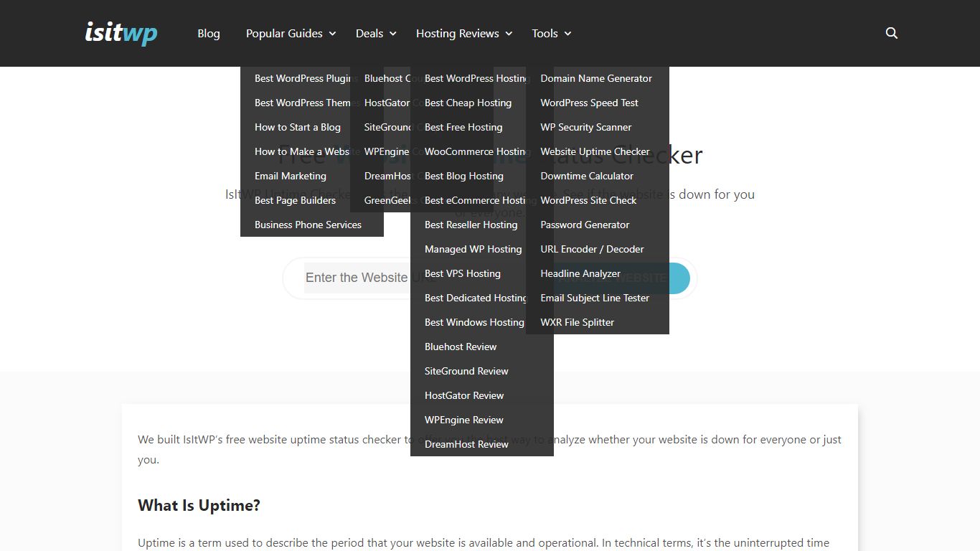Image resolution: width=980 pixels, height=551 pixels.
Task: Open DreamHost Review
Action: tap(466, 444)
